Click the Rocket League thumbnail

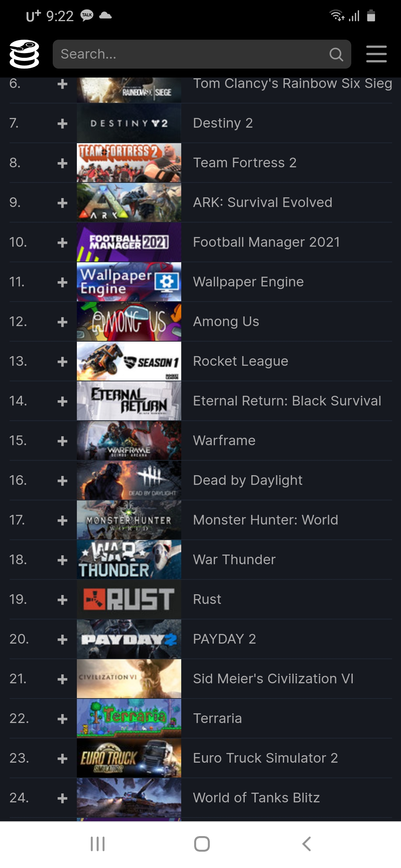coord(129,361)
